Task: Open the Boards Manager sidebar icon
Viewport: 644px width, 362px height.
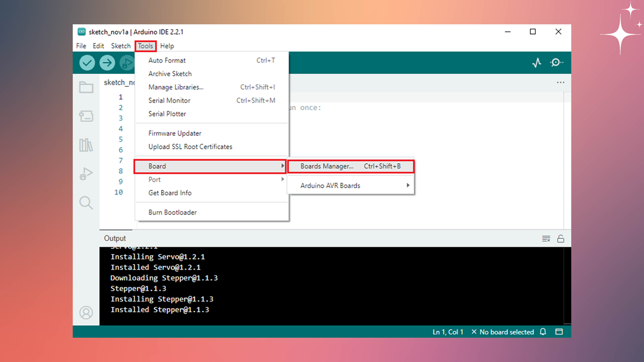Action: (x=86, y=117)
